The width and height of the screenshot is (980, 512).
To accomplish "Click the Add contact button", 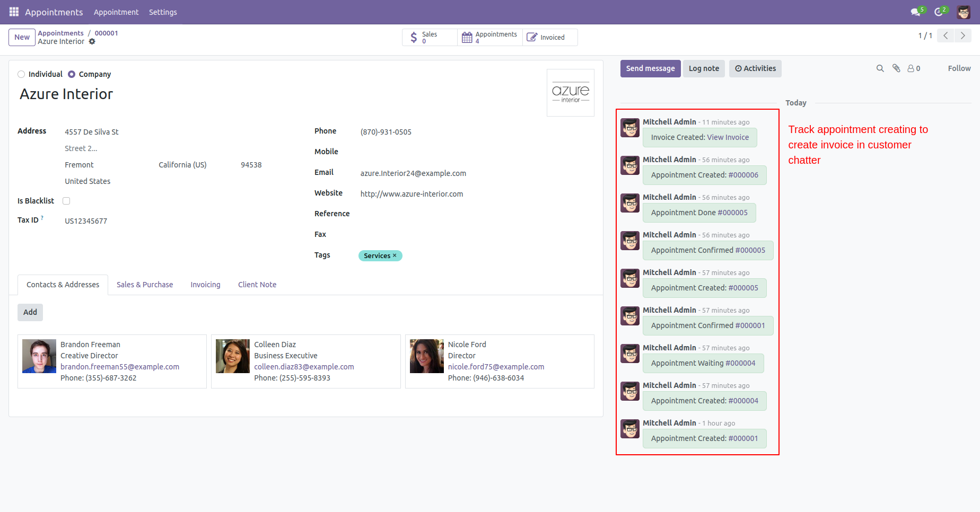I will 30,312.
